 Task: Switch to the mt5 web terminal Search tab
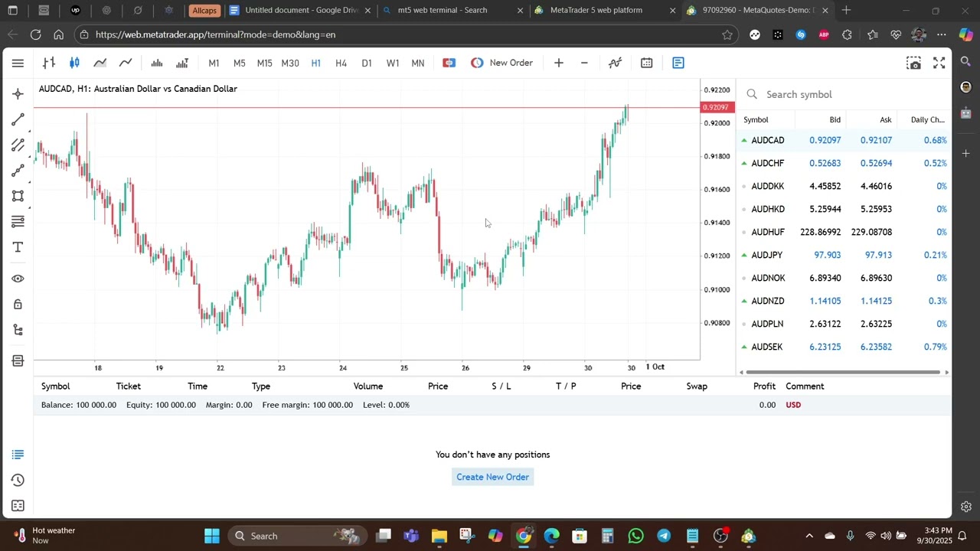tap(452, 11)
